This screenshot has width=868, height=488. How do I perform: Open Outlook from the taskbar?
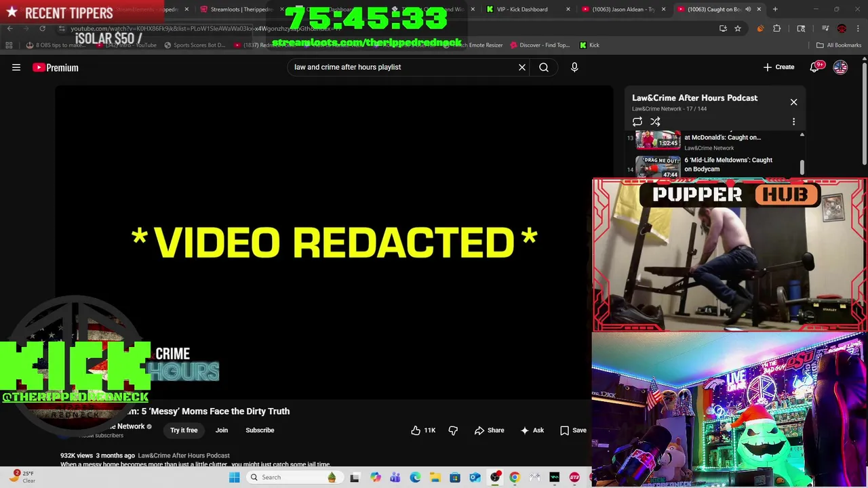click(x=475, y=477)
